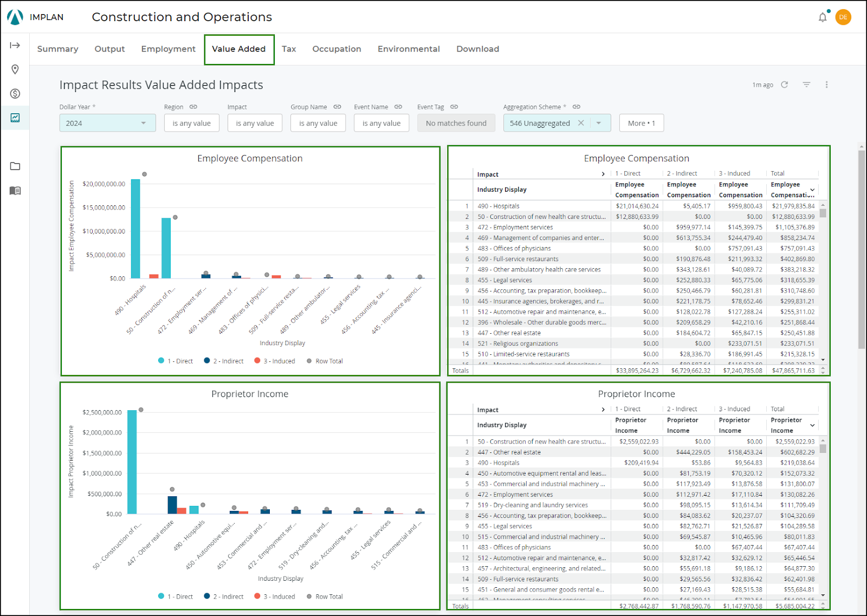Click the link icon beside Group Name
Image resolution: width=867 pixels, height=616 pixels.
pos(338,107)
